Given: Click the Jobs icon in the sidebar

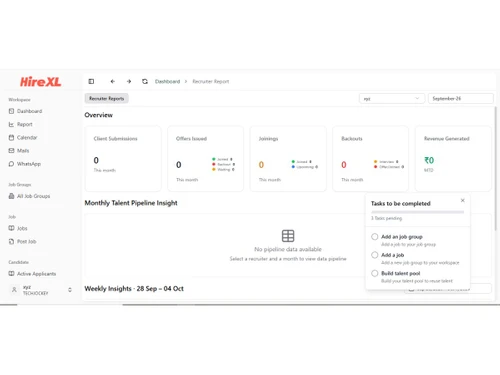Looking at the screenshot, I should [x=11, y=228].
